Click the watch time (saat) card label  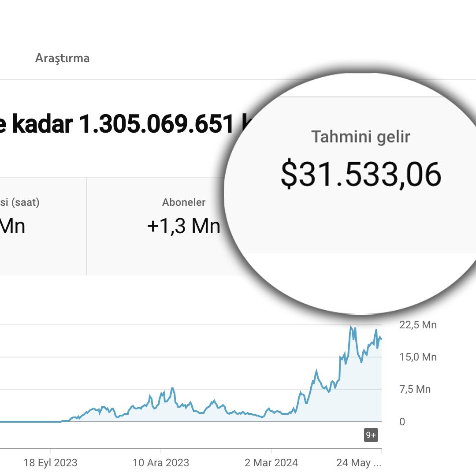point(20,202)
